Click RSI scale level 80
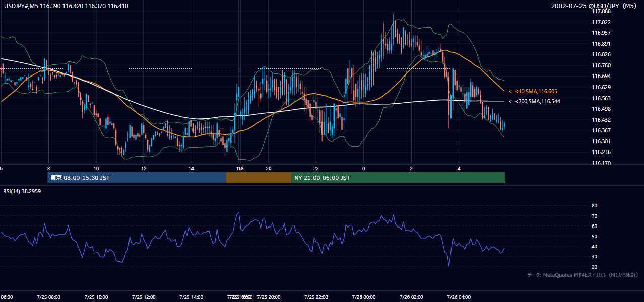The width and height of the screenshot is (644, 302). click(x=594, y=206)
